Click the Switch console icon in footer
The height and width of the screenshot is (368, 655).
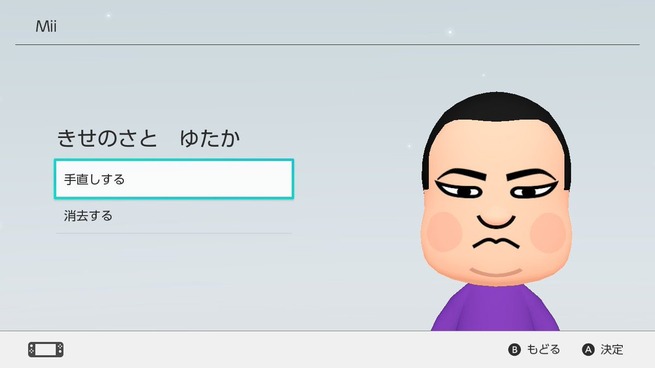(x=46, y=350)
